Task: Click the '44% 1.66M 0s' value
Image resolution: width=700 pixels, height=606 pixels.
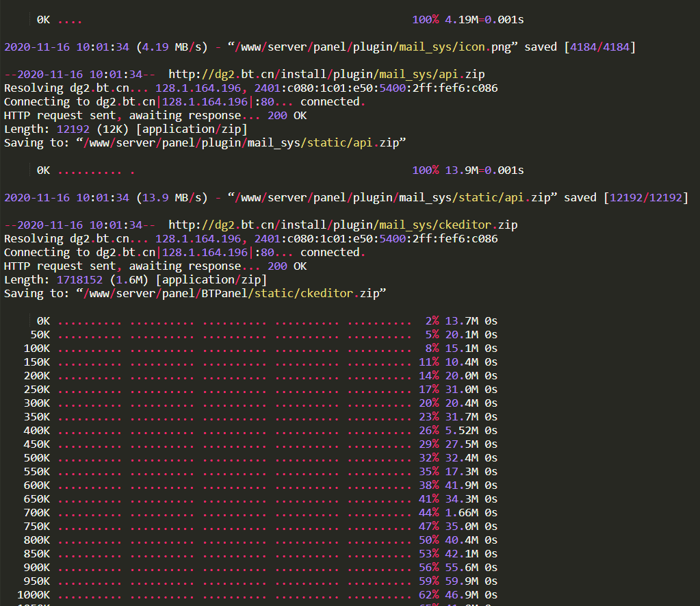Action: coord(458,513)
